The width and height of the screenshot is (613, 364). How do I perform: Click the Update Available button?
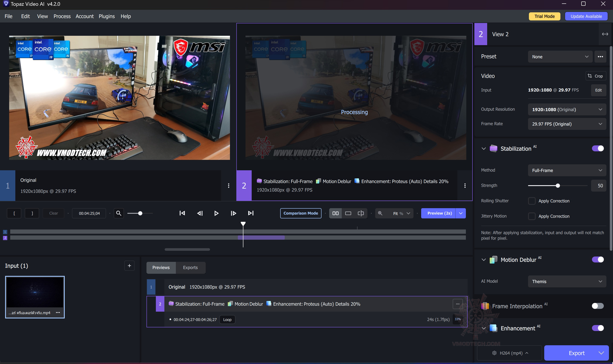(586, 16)
